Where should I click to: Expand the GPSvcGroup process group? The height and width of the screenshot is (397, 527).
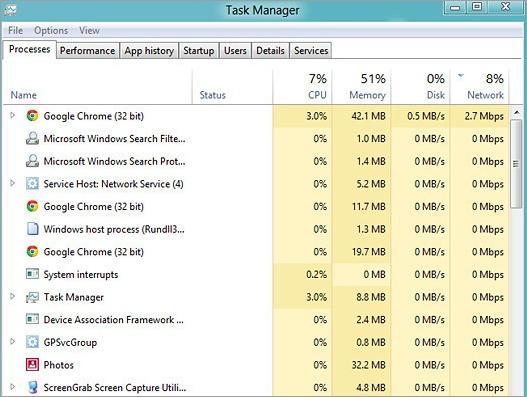[12, 342]
